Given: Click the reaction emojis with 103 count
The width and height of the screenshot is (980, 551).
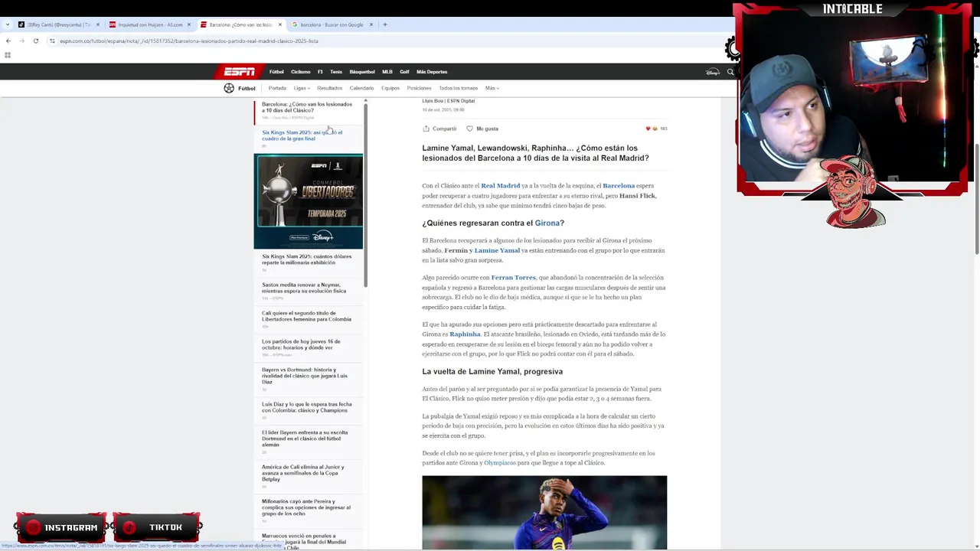Looking at the screenshot, I should (x=657, y=129).
